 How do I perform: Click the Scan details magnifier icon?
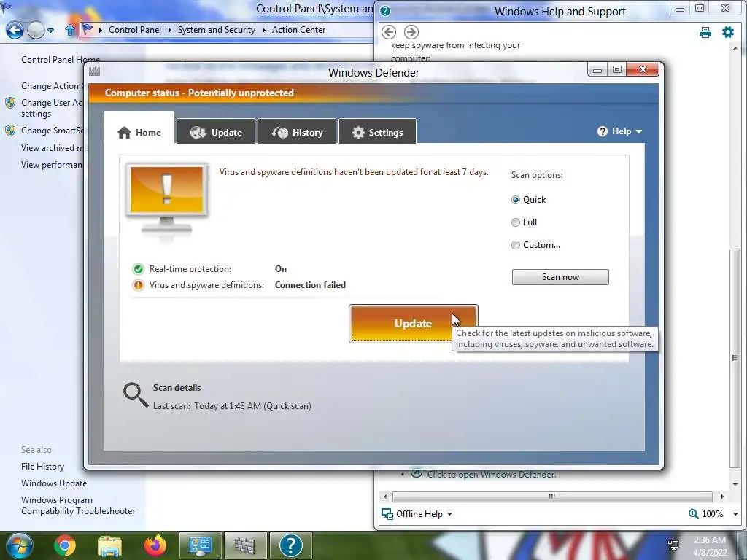click(135, 395)
